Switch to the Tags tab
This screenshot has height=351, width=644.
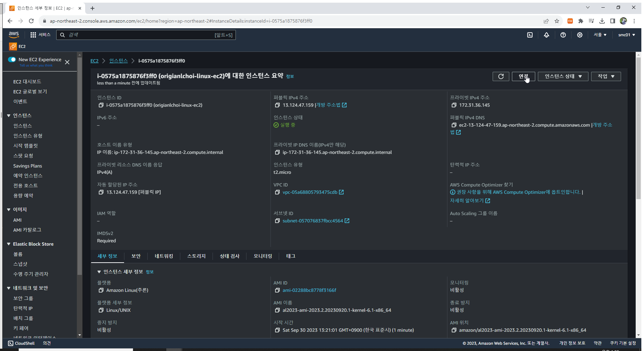(291, 256)
